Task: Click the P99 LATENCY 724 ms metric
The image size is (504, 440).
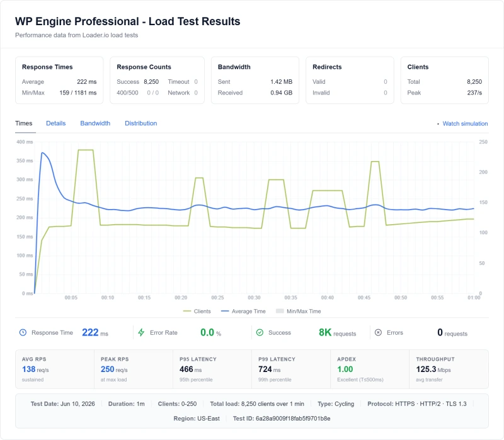Action: (270, 369)
